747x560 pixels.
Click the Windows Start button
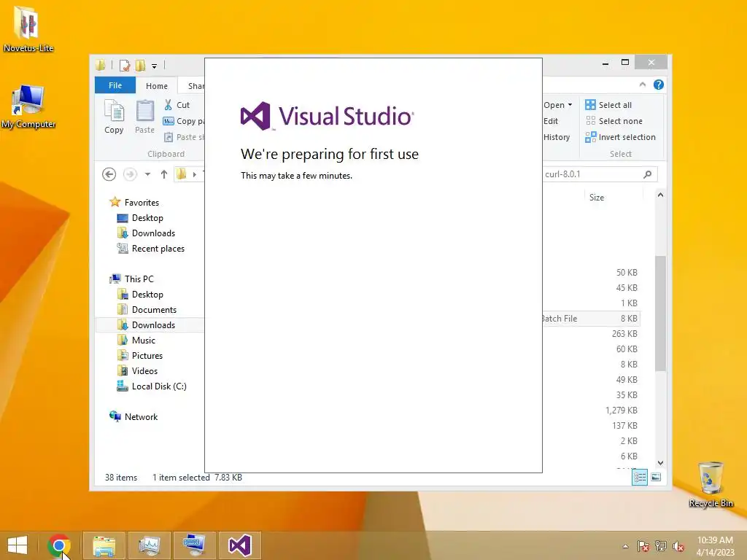tap(18, 545)
